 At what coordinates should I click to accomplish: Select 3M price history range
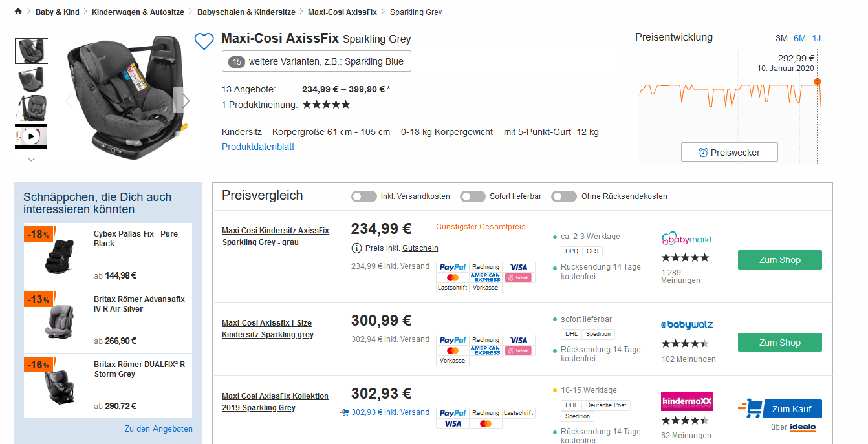click(x=781, y=38)
